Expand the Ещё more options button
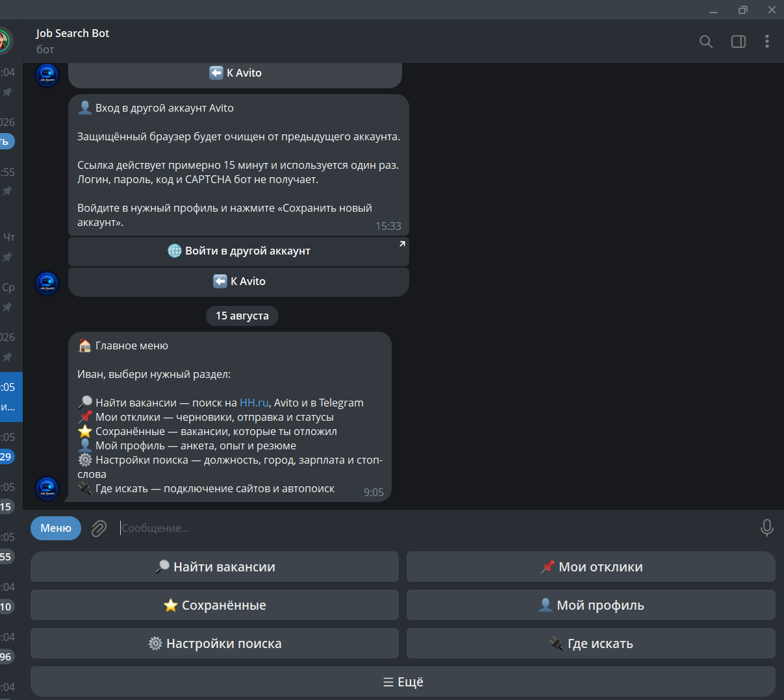 403,682
